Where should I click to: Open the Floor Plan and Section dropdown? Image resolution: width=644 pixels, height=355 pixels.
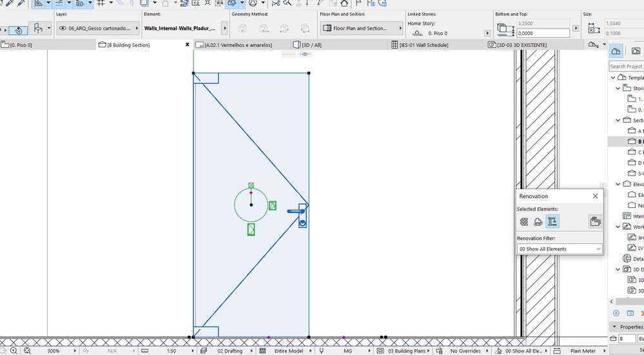[362, 28]
